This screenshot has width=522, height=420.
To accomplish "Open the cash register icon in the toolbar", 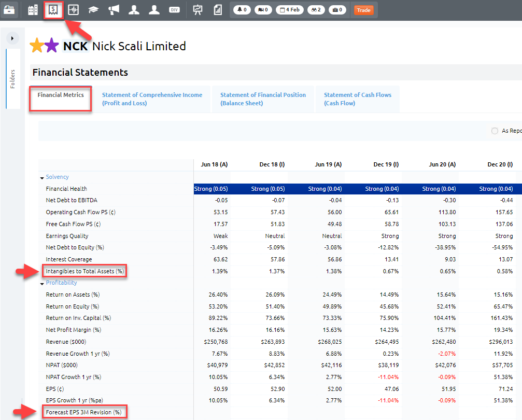I will click(x=9, y=10).
